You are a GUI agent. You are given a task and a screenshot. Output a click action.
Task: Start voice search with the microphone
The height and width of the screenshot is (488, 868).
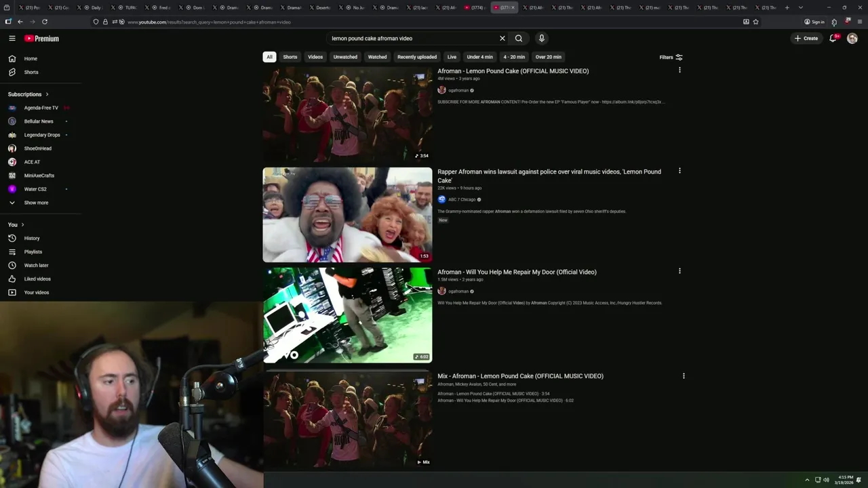point(541,39)
